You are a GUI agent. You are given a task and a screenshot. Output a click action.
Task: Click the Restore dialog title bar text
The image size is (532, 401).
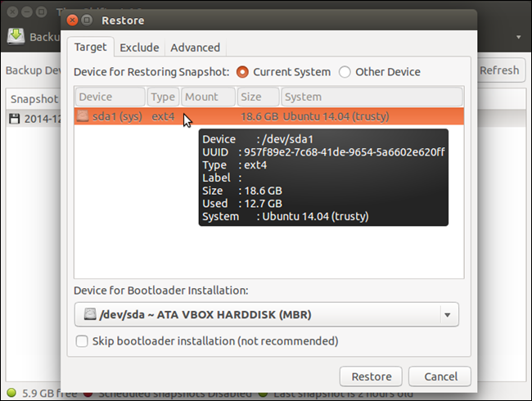(x=123, y=20)
